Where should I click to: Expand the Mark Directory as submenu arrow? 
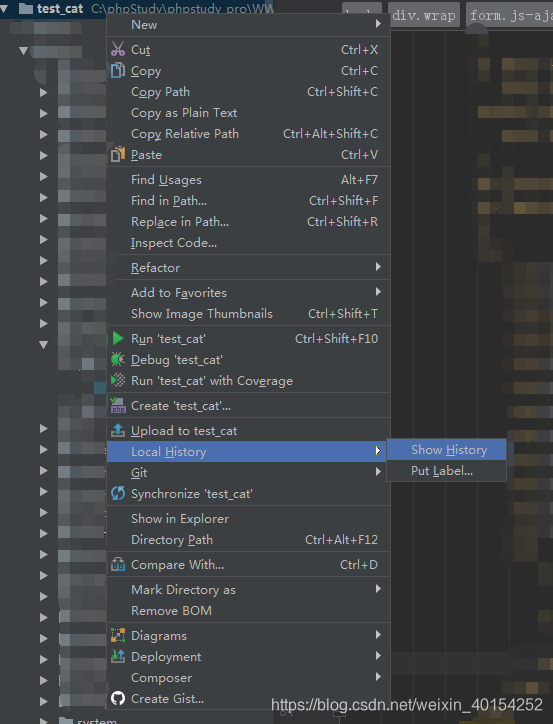pos(378,589)
